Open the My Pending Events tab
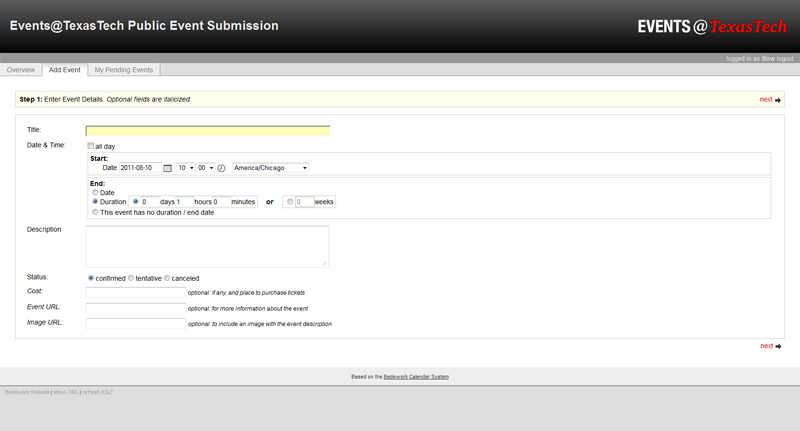The width and height of the screenshot is (800, 431). [124, 70]
